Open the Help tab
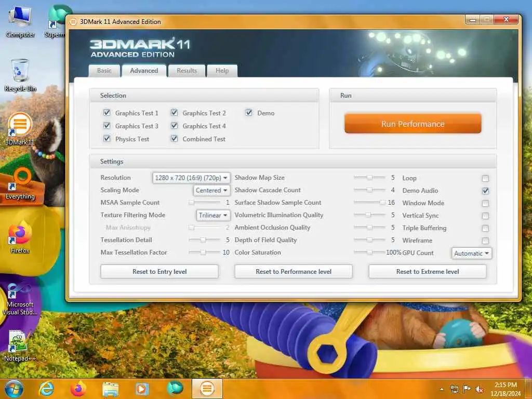532x399 pixels. (222, 71)
